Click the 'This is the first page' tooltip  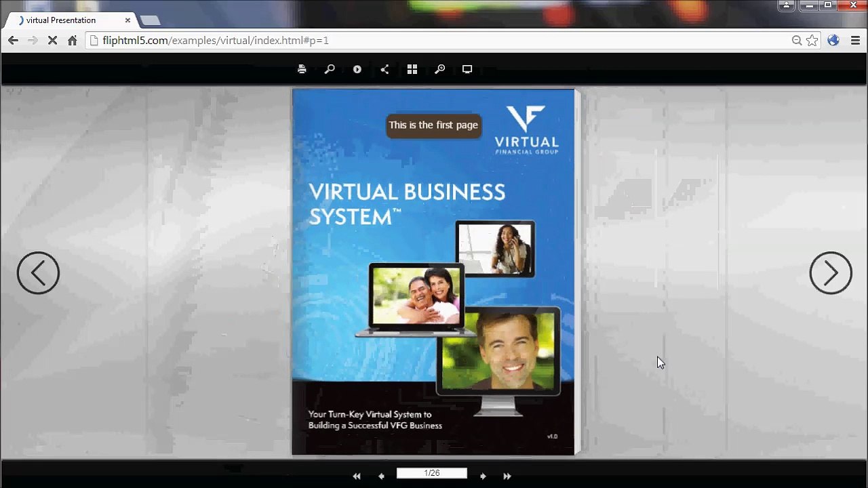(433, 125)
